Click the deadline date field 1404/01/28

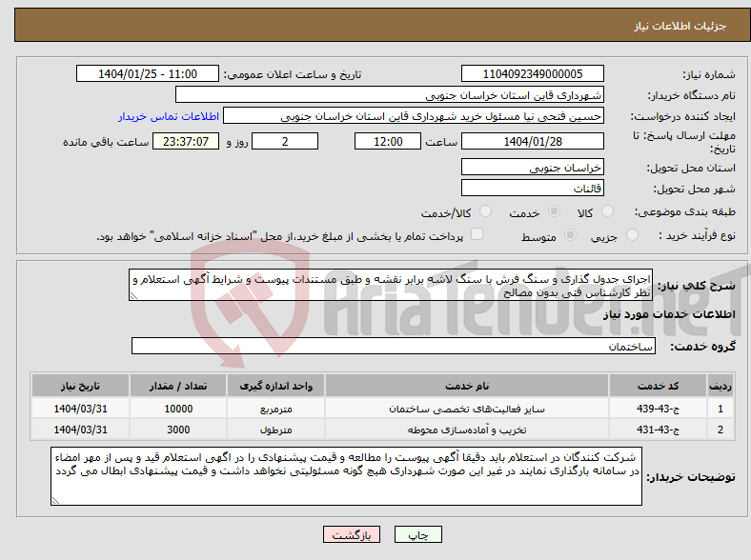pos(532,141)
